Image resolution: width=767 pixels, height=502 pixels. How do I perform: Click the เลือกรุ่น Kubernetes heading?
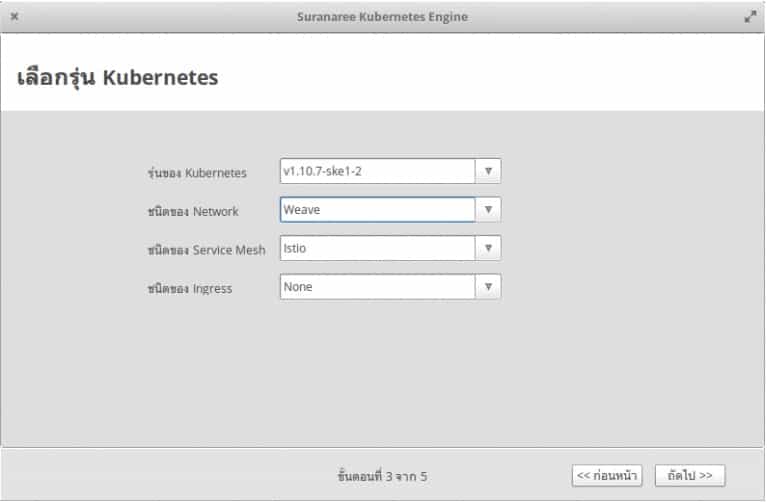[117, 77]
